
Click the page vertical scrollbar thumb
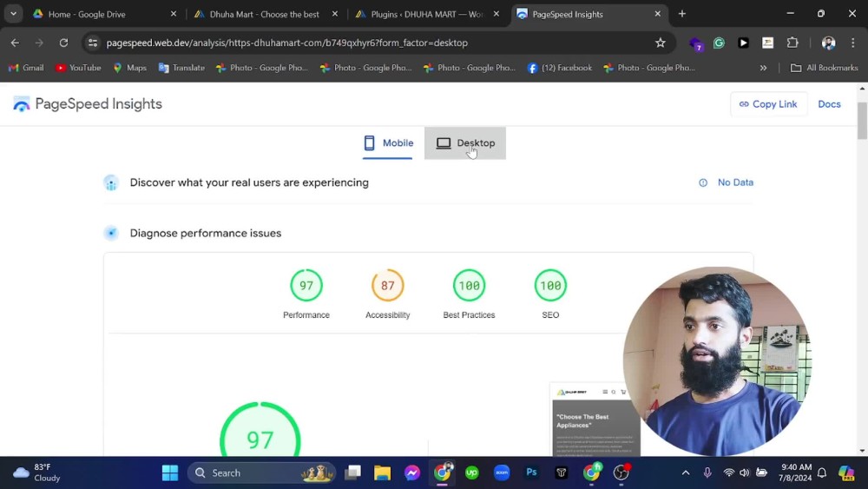click(x=862, y=121)
